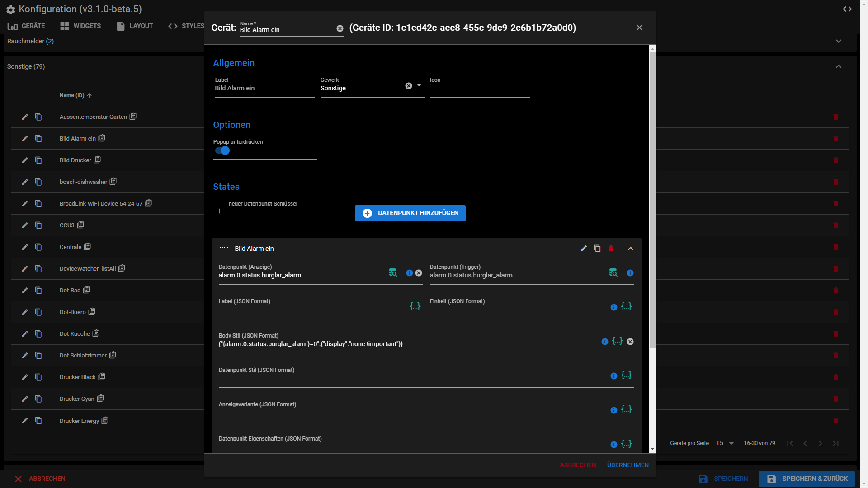Open the JSON editor for Label (JSON Format)
The width and height of the screenshot is (868, 488).
click(415, 306)
